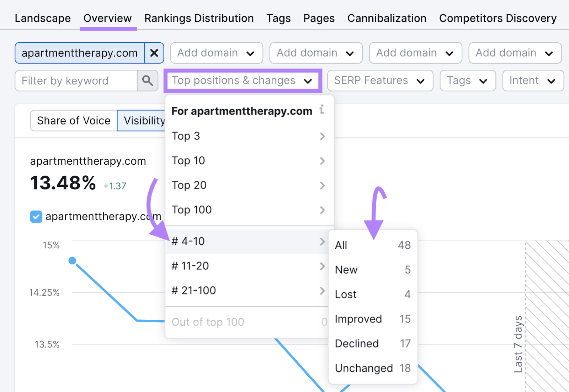Choose 'All 48' in the submenu
The width and height of the screenshot is (569, 392).
pos(373,245)
